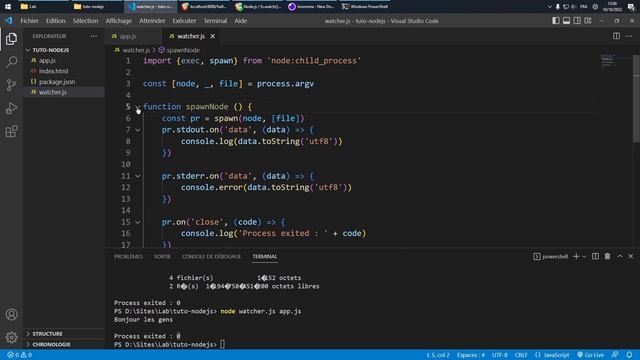Change end of line sequence CRLF

pos(521,355)
